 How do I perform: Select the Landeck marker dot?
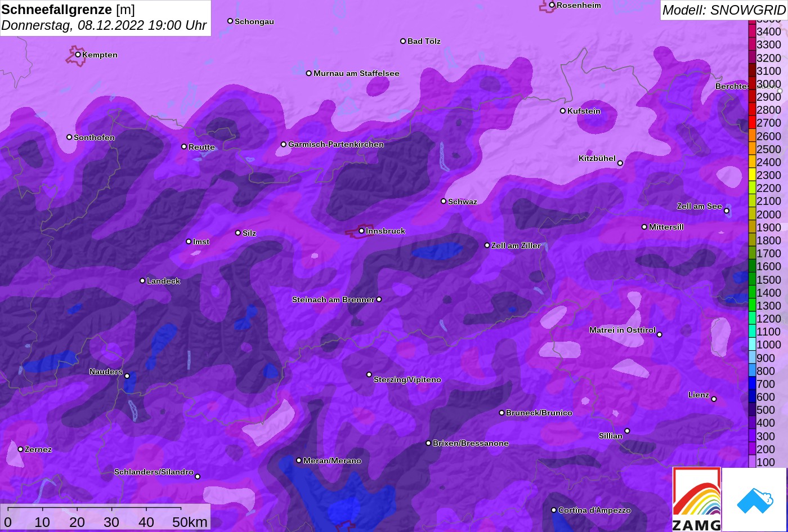click(142, 280)
